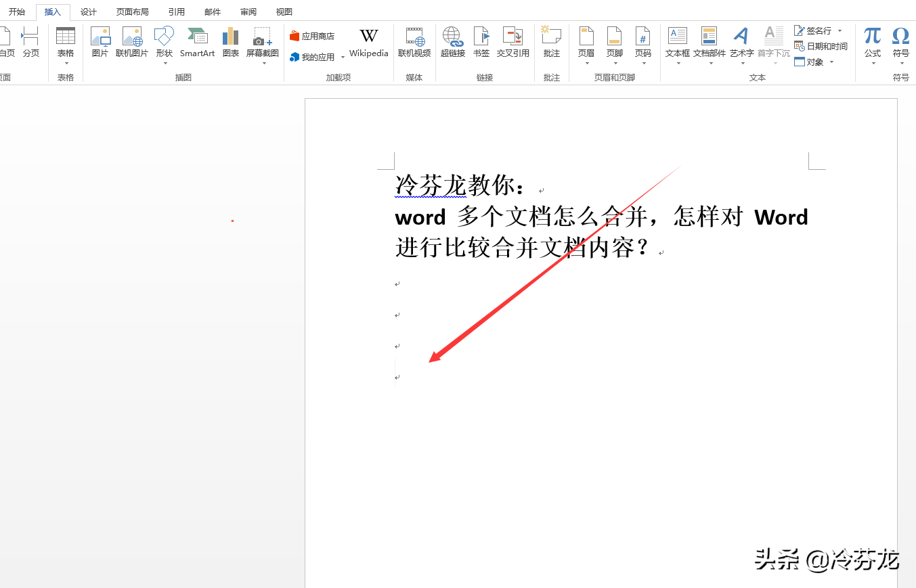
Task: Insert 艺术字 WordArt
Action: tap(742, 46)
